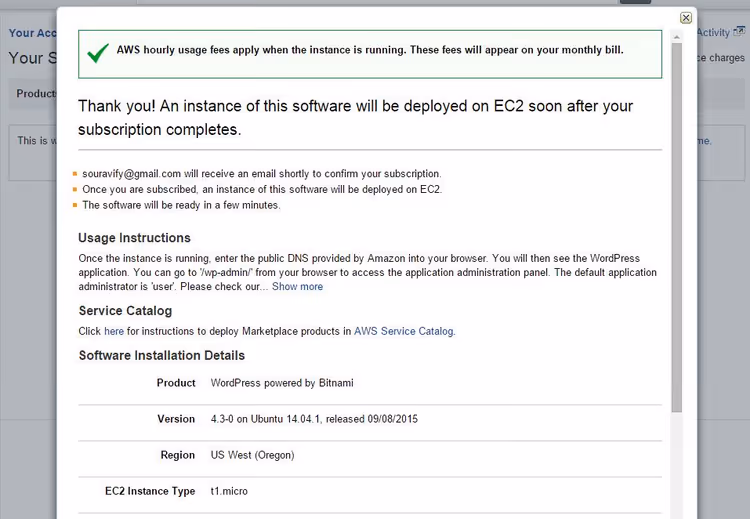Click the 'Usage Instructions' heading
Image resolution: width=750 pixels, height=519 pixels.
click(134, 238)
